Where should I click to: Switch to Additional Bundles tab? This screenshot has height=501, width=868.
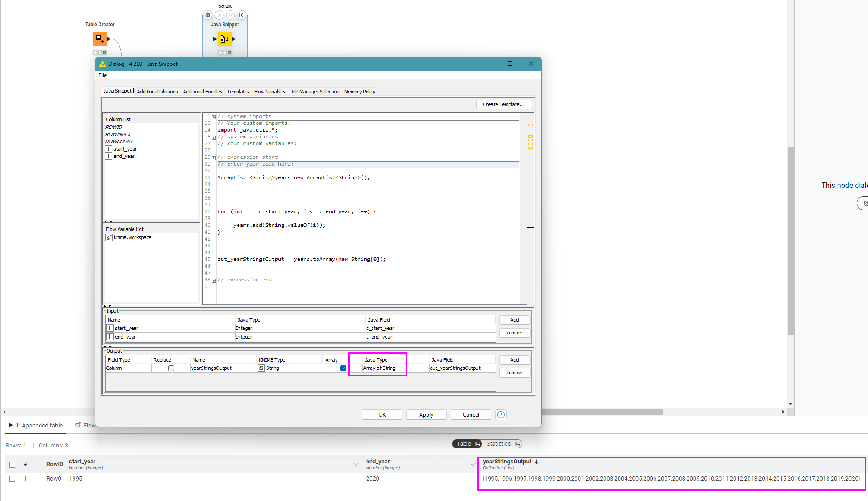coord(203,92)
